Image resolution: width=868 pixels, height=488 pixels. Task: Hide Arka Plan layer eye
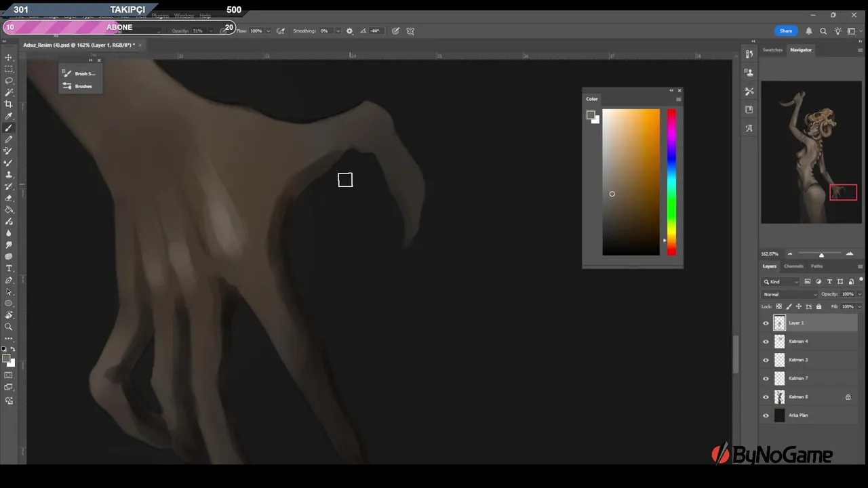pyautogui.click(x=766, y=415)
